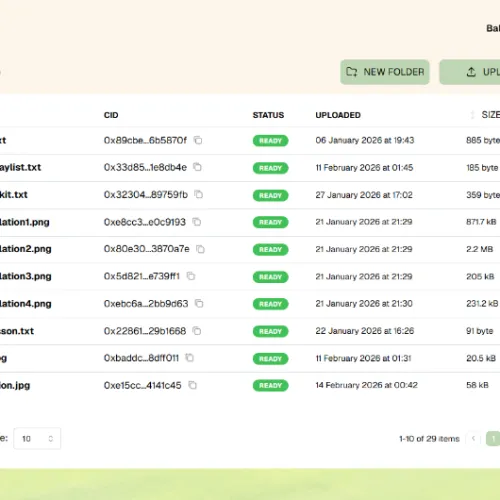The image size is (500, 500).
Task: Copy the CID 0x5d821...e739ff1
Action: click(x=191, y=276)
